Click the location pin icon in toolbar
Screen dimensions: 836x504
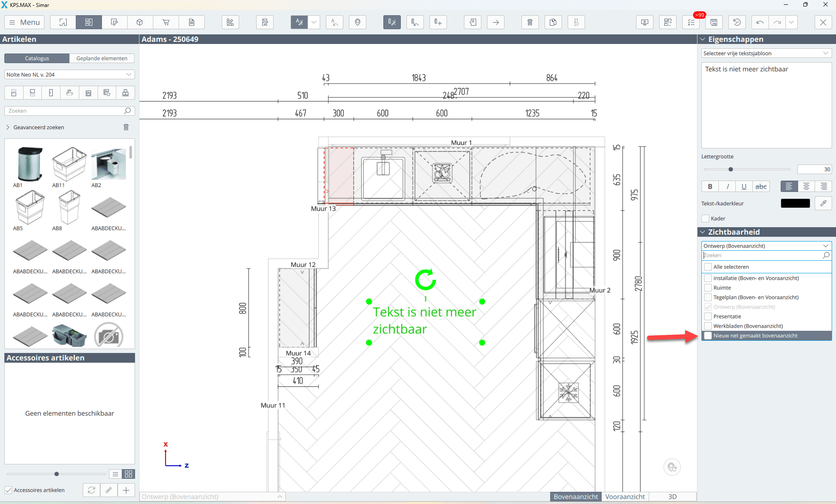[x=358, y=22]
